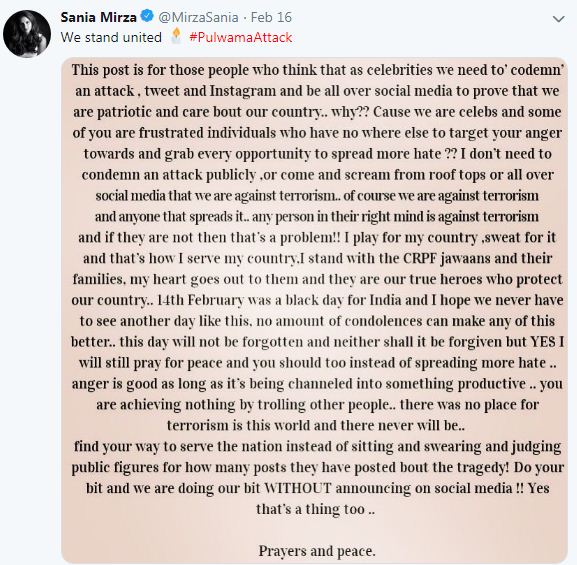Follow the #PulwamaAttack hashtag
577x565 pixels.
[x=241, y=37]
